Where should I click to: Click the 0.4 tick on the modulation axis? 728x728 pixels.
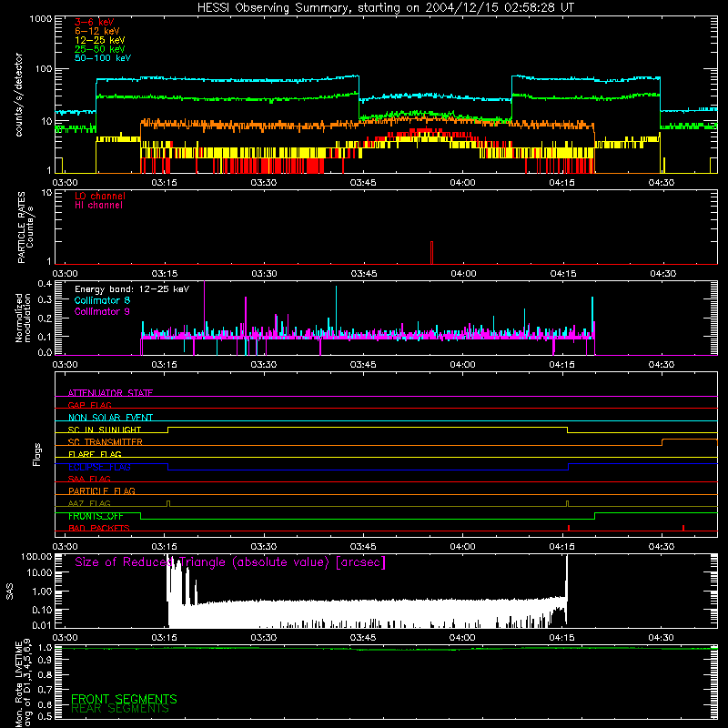click(x=45, y=283)
